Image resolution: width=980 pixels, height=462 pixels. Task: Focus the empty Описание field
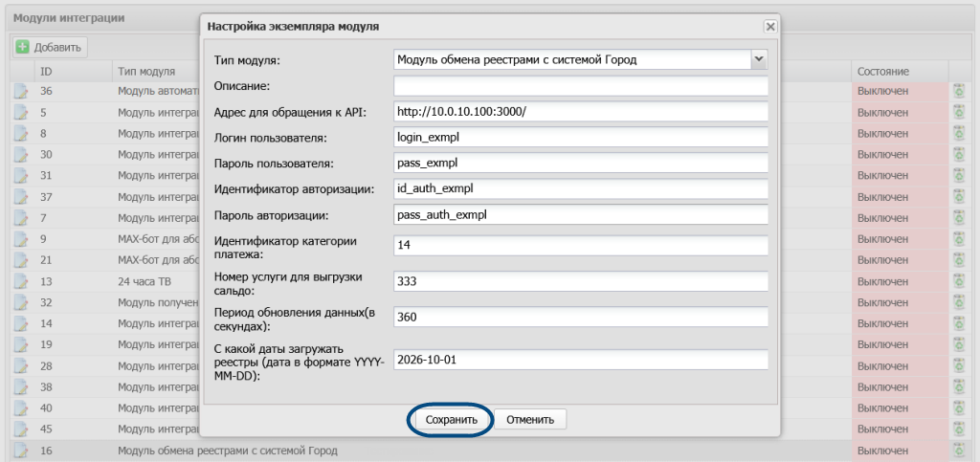[581, 85]
